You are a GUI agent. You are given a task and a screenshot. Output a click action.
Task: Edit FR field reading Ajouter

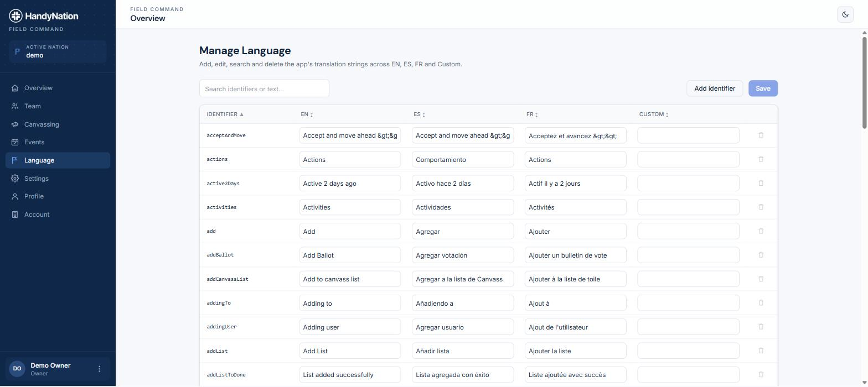click(576, 231)
